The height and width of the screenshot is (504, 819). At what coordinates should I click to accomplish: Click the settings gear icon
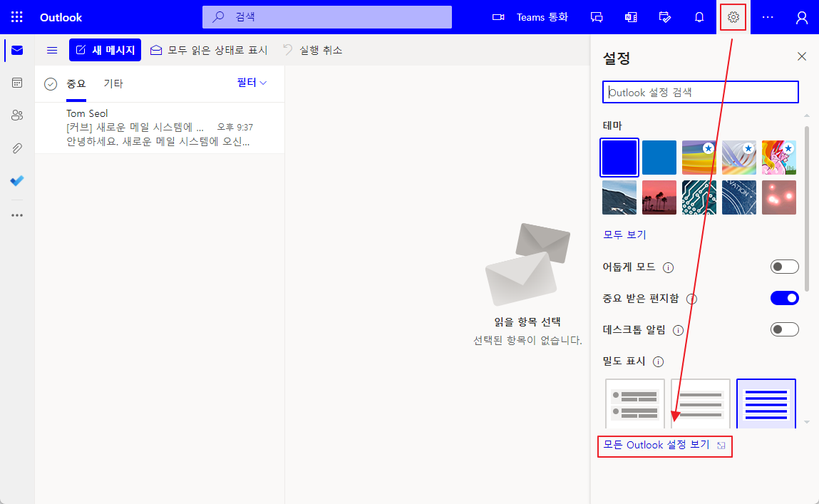(733, 17)
